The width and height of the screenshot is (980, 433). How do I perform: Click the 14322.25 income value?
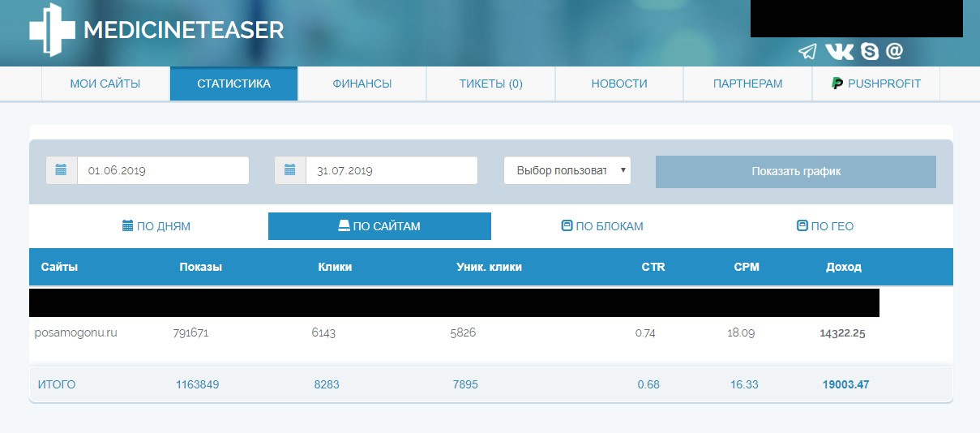(x=842, y=333)
